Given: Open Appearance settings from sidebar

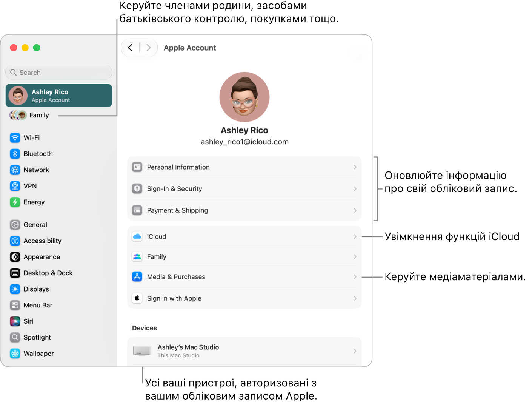Looking at the screenshot, I should click(59, 257).
